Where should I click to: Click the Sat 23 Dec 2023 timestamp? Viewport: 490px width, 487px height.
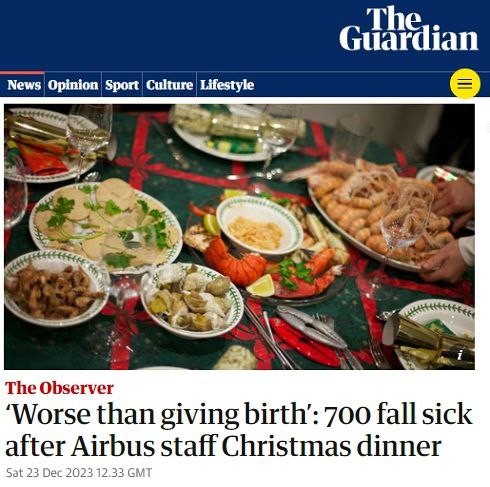(79, 473)
